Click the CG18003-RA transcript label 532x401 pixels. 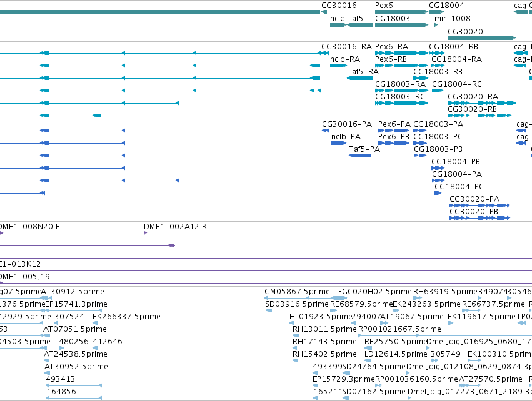click(400, 84)
